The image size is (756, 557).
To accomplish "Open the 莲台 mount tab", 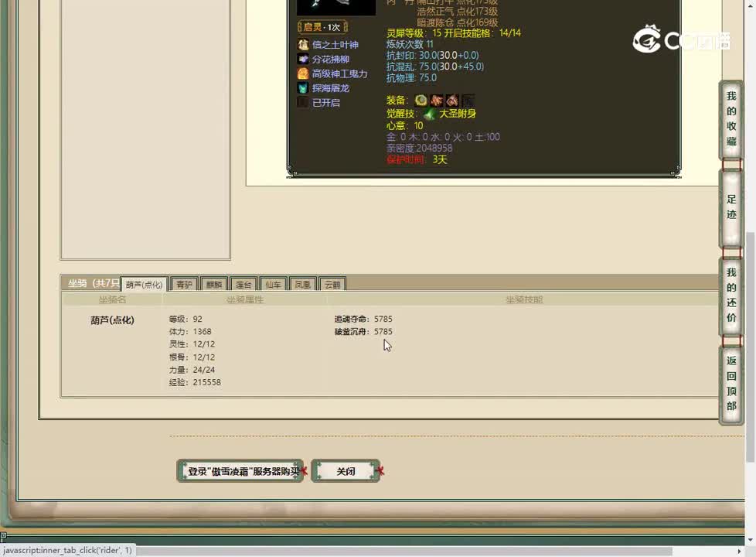I will click(x=243, y=285).
